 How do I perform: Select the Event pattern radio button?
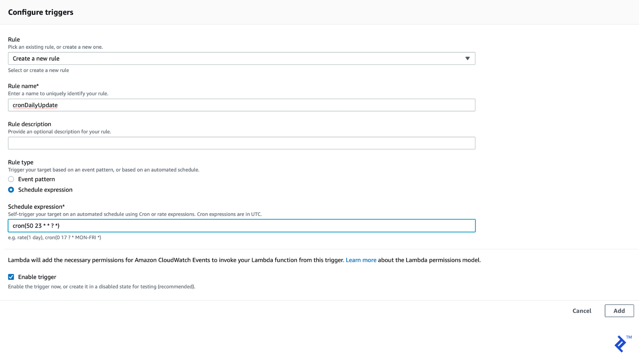click(x=11, y=179)
